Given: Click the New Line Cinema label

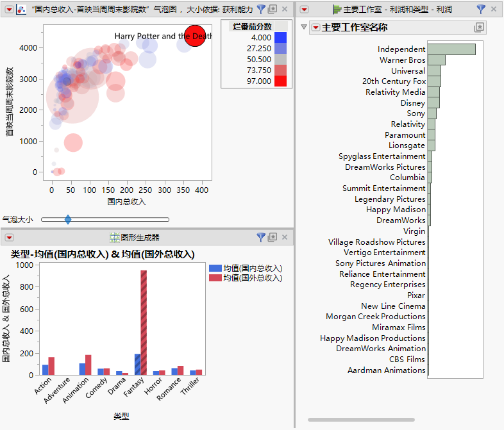Looking at the screenshot, I should 393,306.
